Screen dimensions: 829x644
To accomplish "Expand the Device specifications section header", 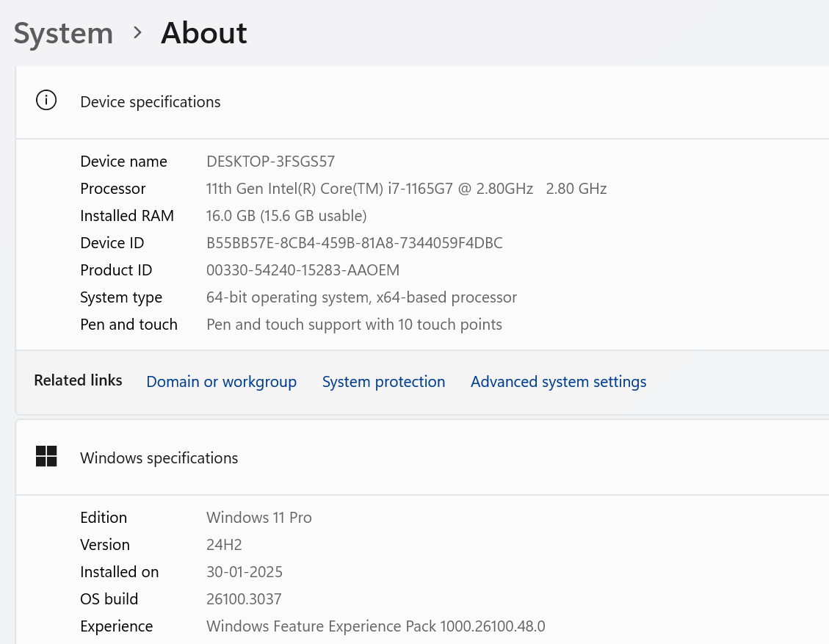I will (422, 102).
